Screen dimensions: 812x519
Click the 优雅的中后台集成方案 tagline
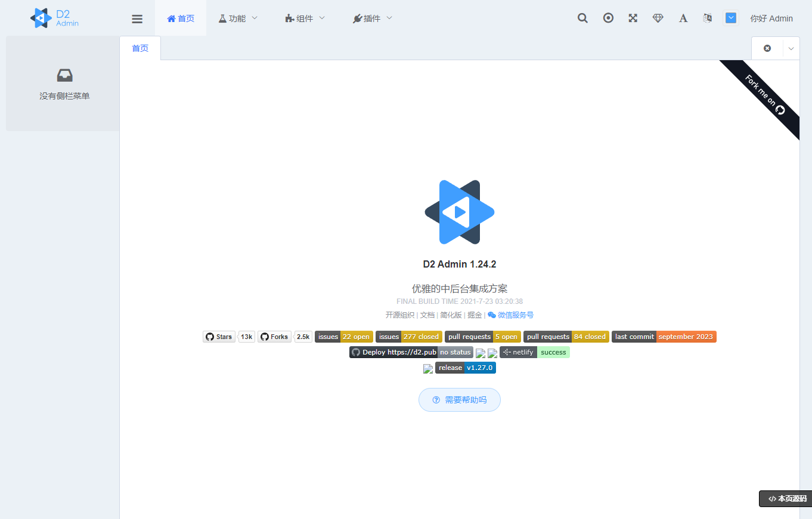pyautogui.click(x=460, y=288)
